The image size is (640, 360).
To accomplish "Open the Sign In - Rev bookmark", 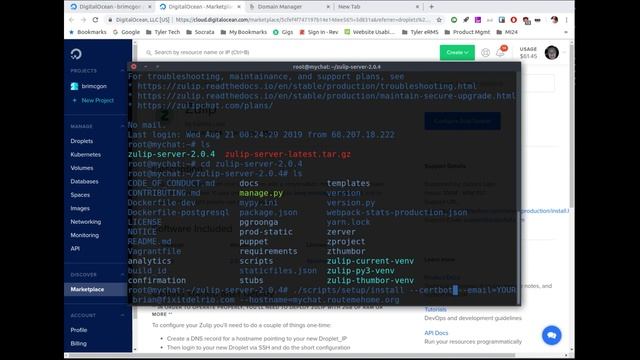I will pos(319,32).
